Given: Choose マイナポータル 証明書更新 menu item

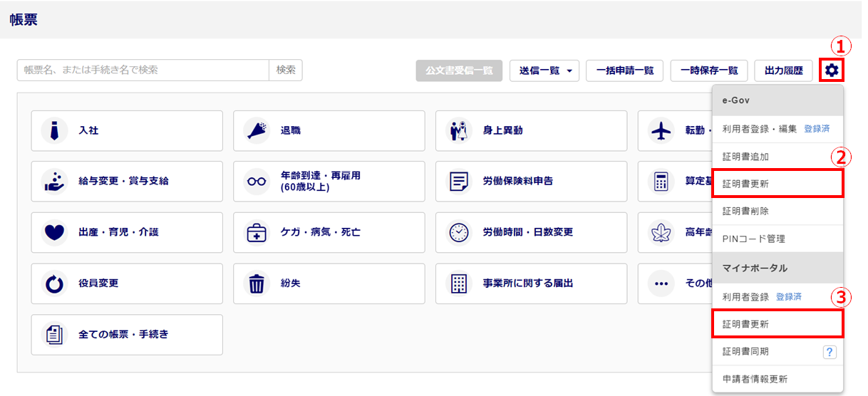Looking at the screenshot, I should tap(777, 324).
